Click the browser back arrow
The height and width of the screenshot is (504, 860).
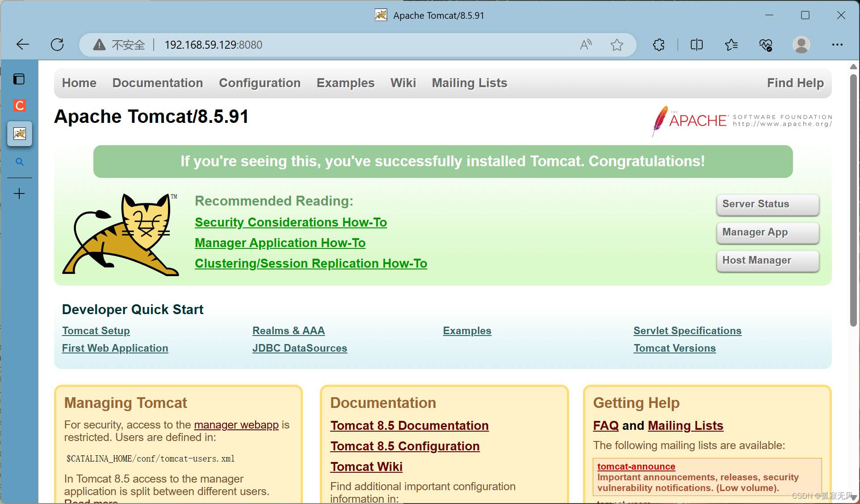tap(22, 45)
